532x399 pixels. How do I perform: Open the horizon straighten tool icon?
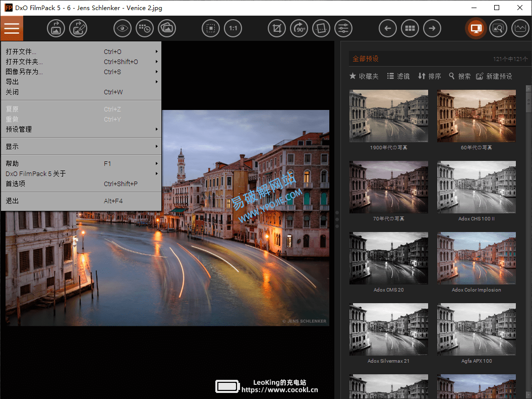tap(321, 28)
